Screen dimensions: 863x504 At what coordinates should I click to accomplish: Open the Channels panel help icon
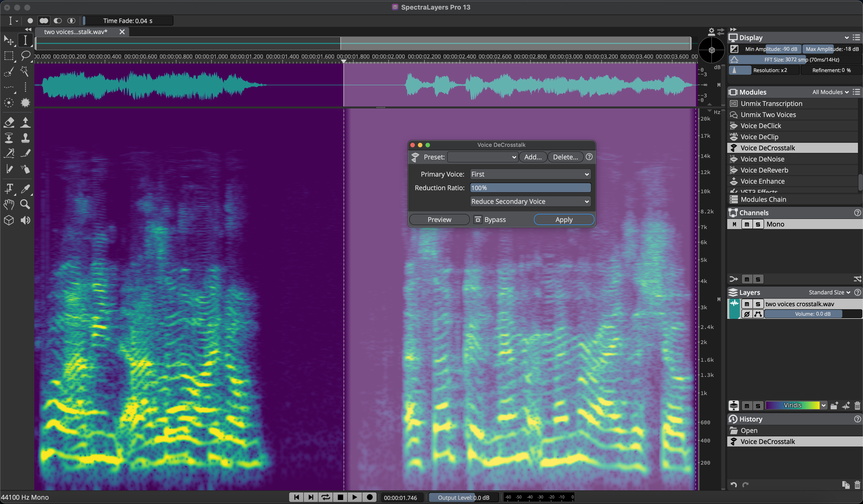pos(857,213)
